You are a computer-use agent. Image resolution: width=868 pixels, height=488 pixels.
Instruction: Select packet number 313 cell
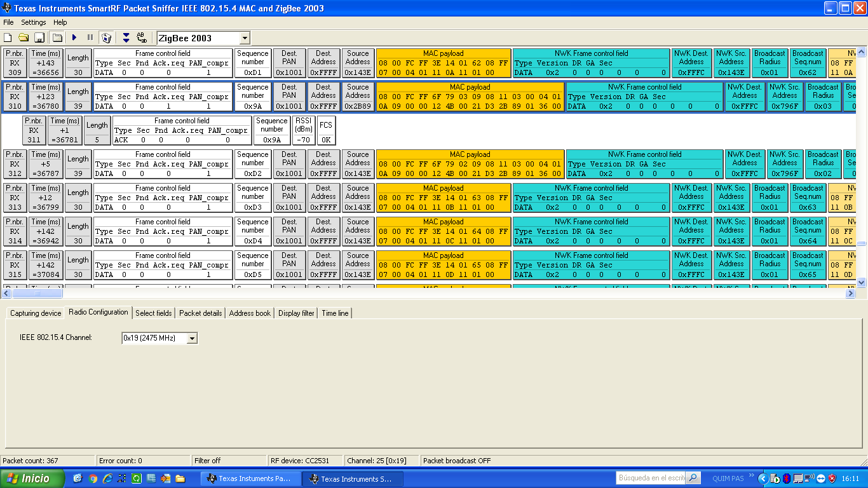coord(15,198)
